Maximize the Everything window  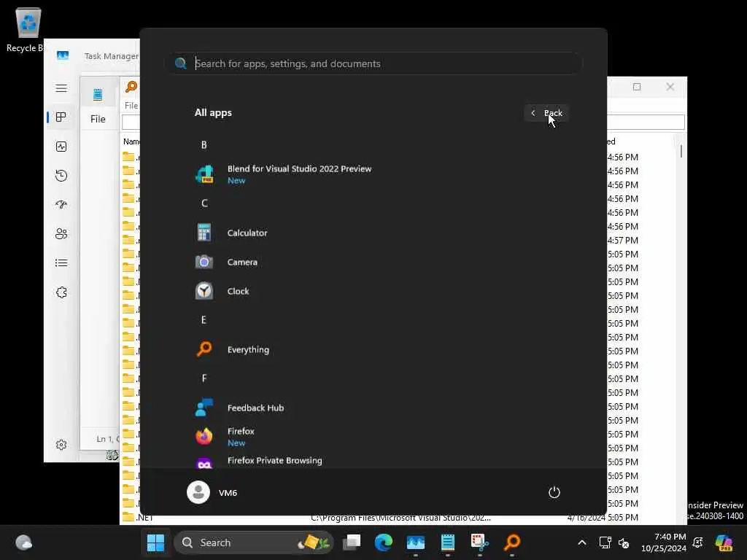click(x=637, y=87)
